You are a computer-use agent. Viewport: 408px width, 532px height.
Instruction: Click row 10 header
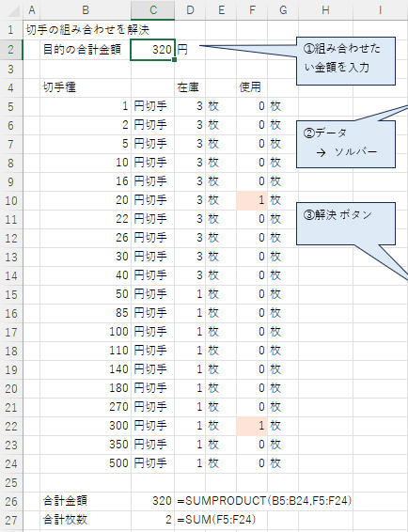click(x=11, y=200)
